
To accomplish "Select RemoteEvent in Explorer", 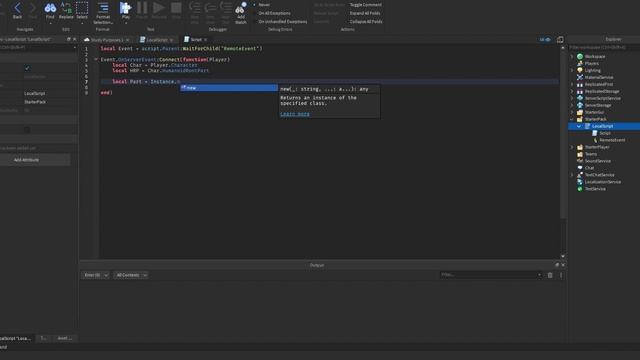I will pyautogui.click(x=612, y=140).
